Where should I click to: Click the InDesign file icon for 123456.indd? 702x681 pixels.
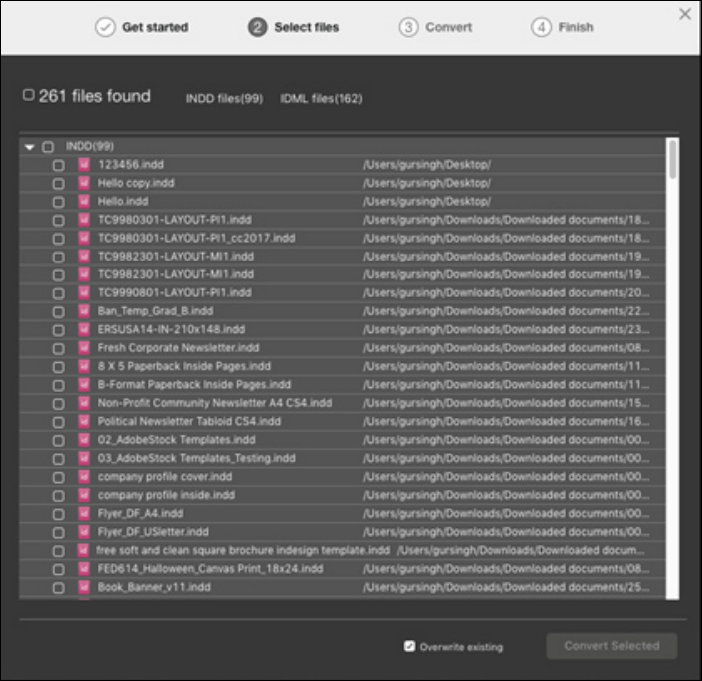84,165
